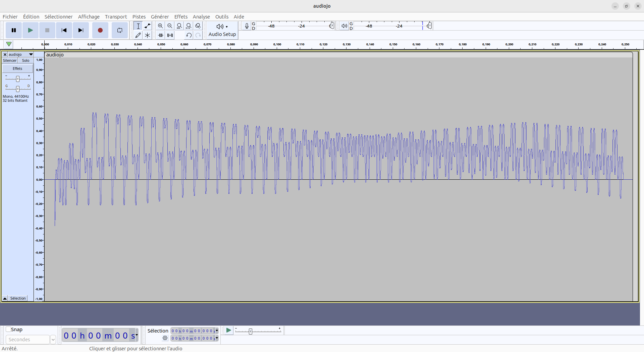The image size is (644, 352).
Task: Click the red Record button
Action: coord(100,30)
